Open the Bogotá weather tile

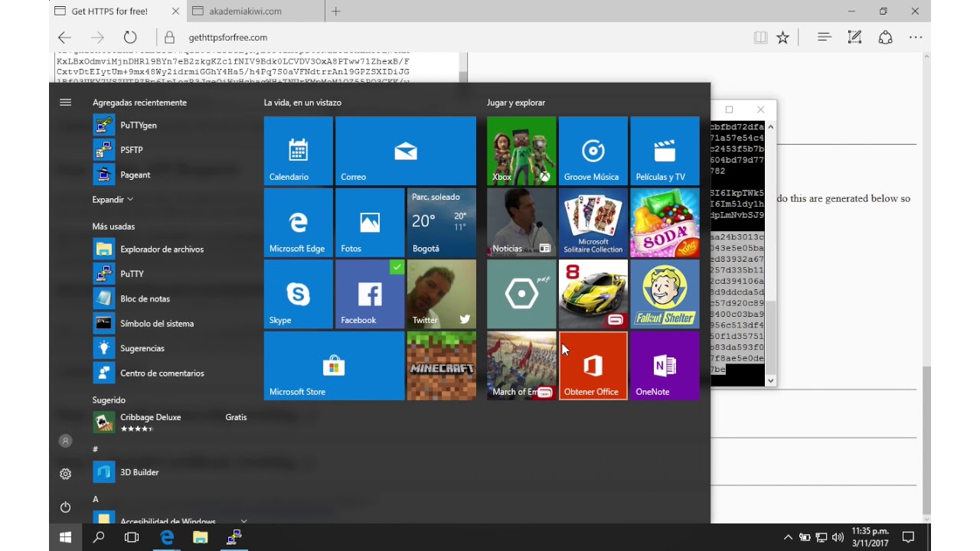pyautogui.click(x=441, y=223)
